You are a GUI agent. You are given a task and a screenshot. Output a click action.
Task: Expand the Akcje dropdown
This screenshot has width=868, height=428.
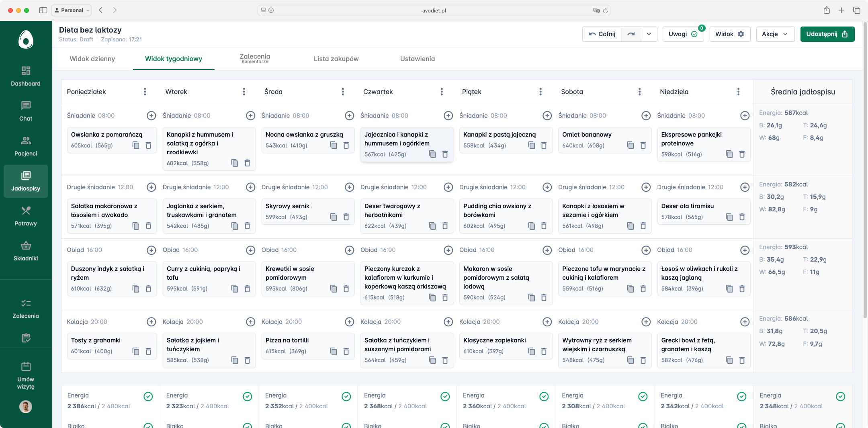775,34
